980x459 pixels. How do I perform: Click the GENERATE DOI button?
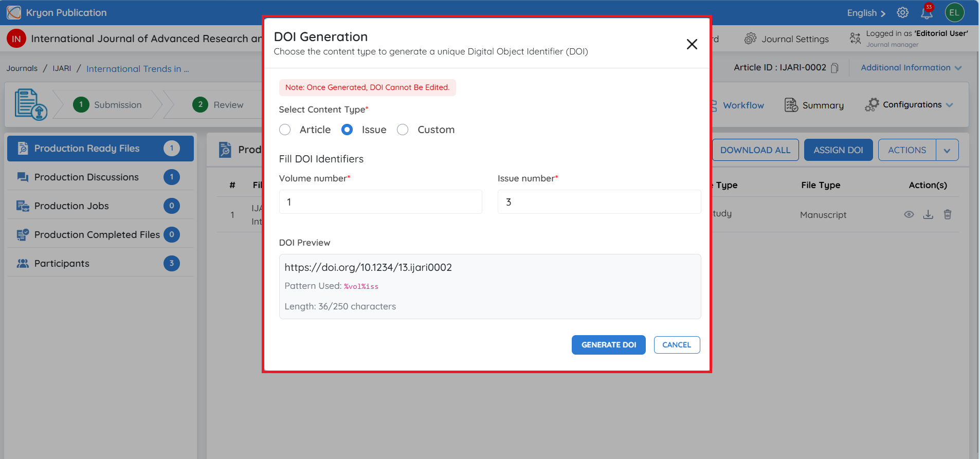point(609,345)
